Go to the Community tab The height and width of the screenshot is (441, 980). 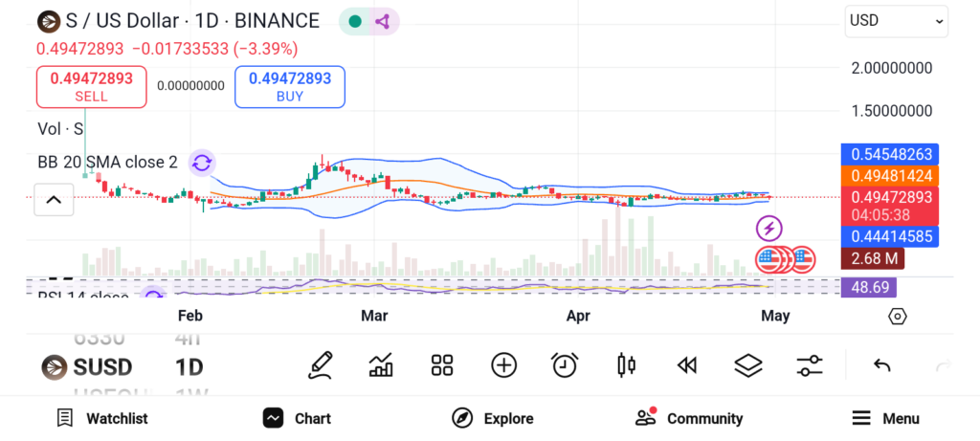tap(689, 418)
